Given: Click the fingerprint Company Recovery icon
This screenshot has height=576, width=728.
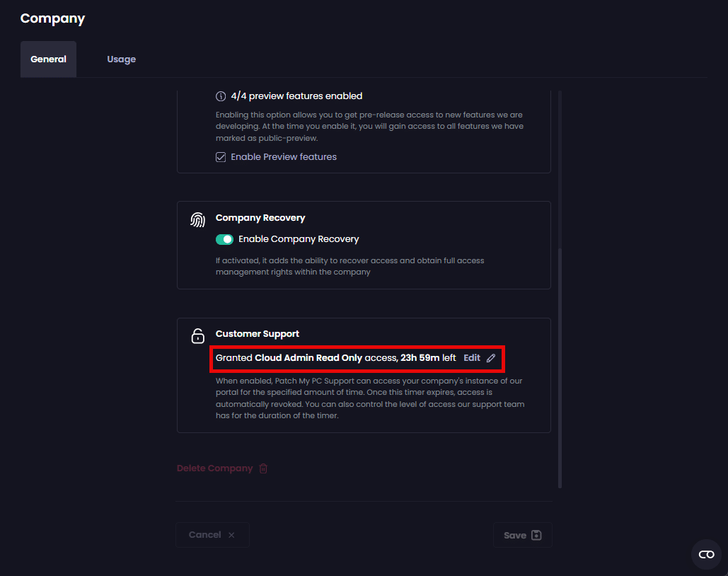Looking at the screenshot, I should tap(198, 220).
